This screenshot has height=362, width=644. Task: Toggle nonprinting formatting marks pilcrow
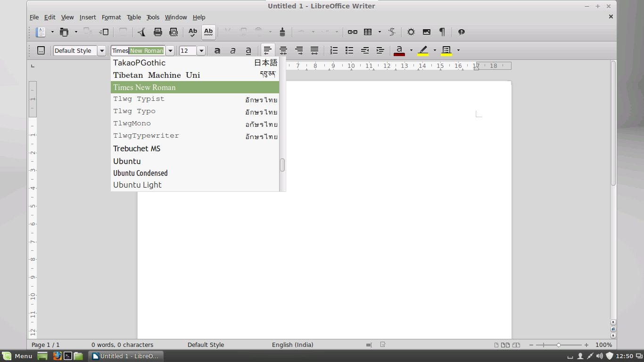[442, 32]
